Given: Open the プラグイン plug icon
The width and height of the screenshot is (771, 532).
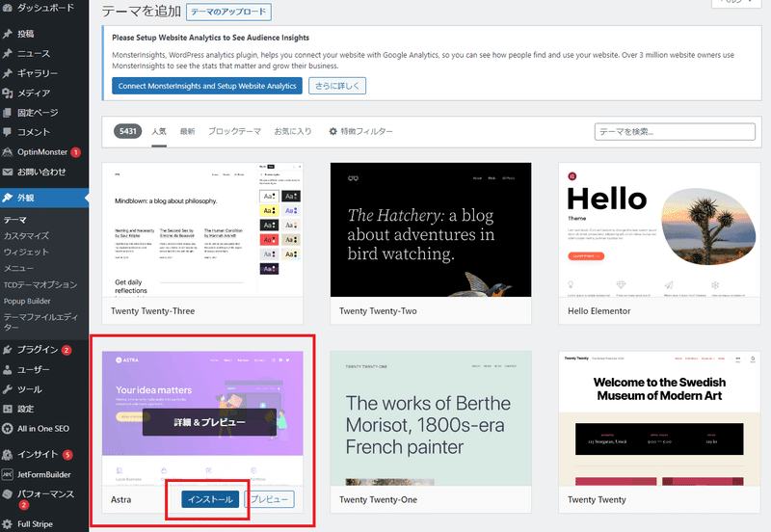Looking at the screenshot, I should point(7,350).
